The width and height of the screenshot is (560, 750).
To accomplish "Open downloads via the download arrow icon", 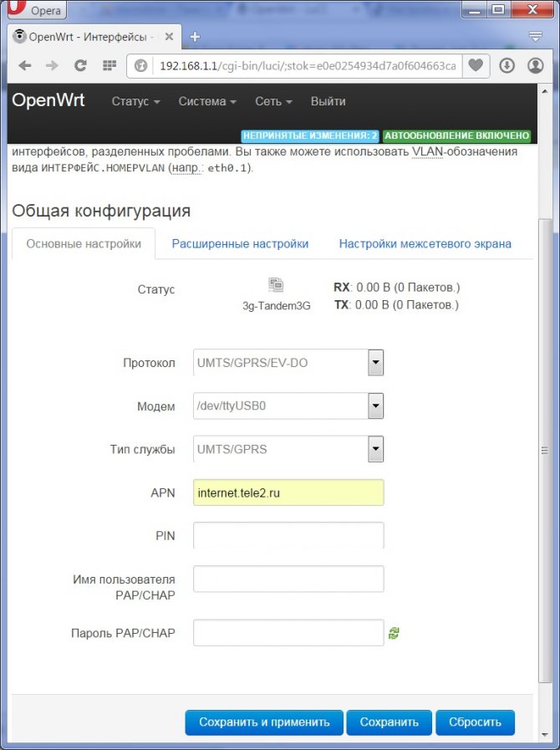I will click(507, 65).
